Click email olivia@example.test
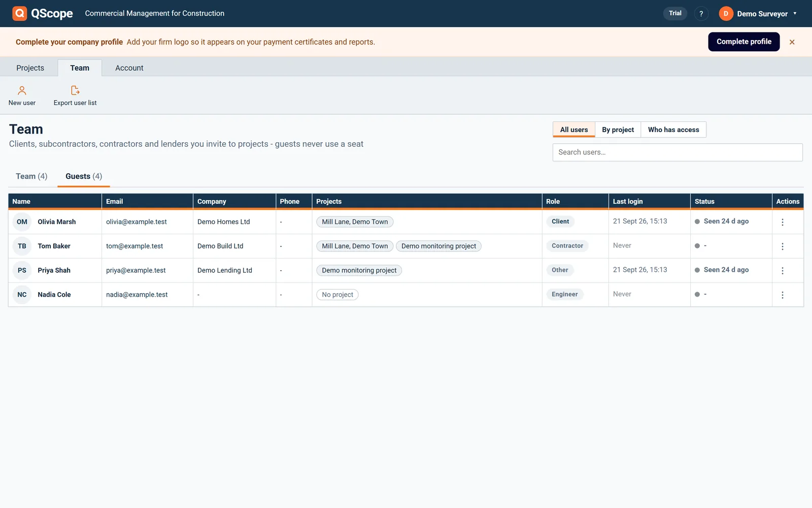This screenshot has width=812, height=508. tap(136, 222)
